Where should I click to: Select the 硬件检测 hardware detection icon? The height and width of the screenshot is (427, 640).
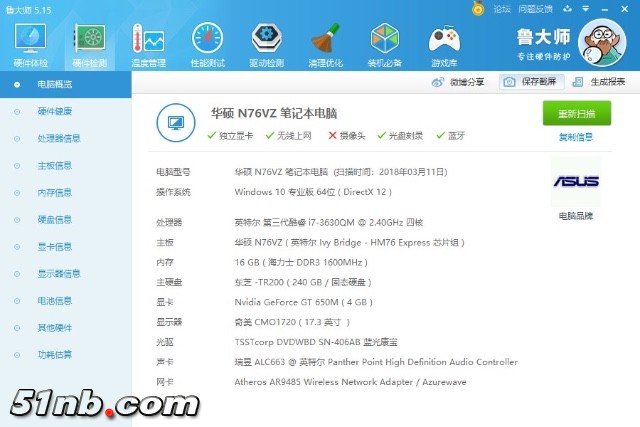(x=91, y=43)
